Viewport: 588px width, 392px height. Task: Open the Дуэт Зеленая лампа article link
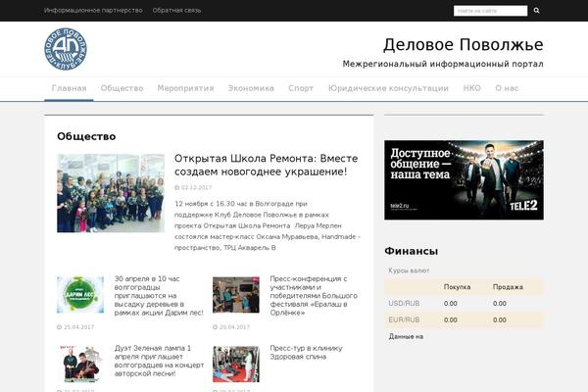[x=159, y=360]
